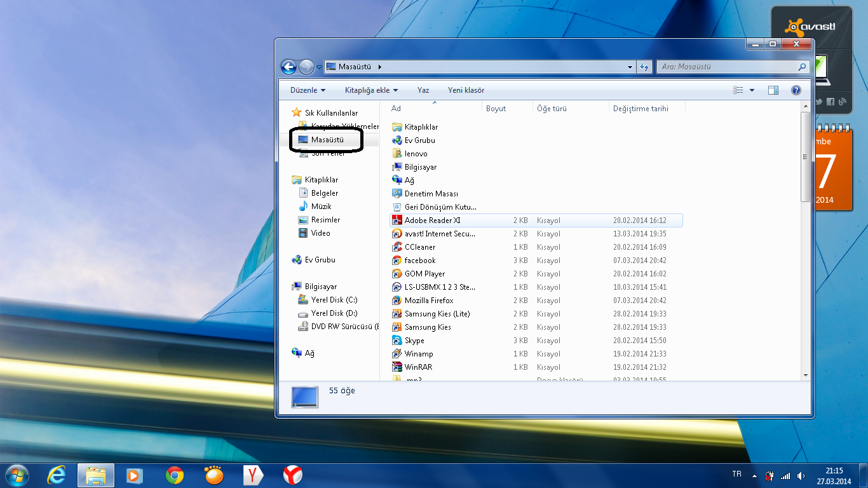This screenshot has width=868, height=488.
Task: Open the Kitaplığa ekle dropdown
Action: click(x=371, y=90)
